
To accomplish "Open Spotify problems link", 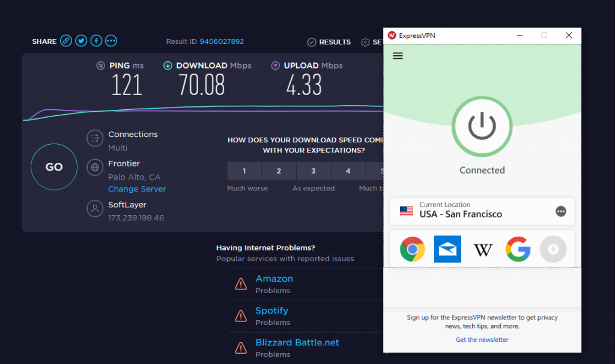I will 272,311.
